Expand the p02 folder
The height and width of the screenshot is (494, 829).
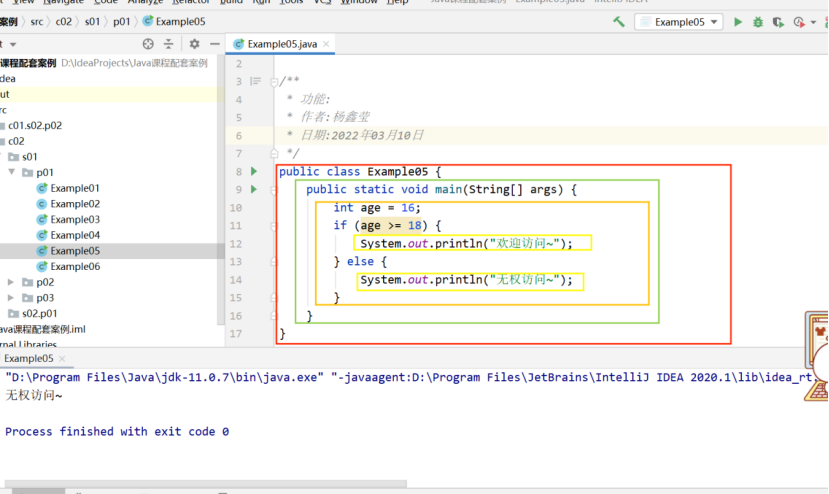tap(11, 282)
